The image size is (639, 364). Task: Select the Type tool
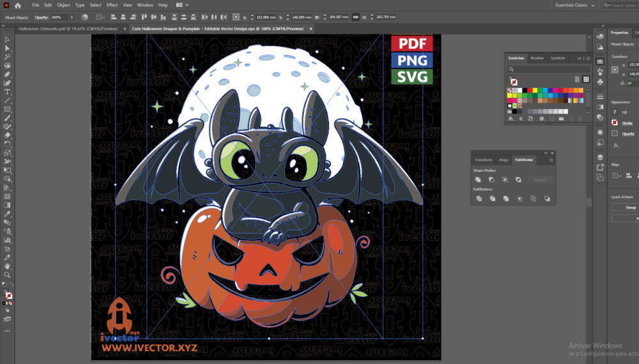pos(7,92)
